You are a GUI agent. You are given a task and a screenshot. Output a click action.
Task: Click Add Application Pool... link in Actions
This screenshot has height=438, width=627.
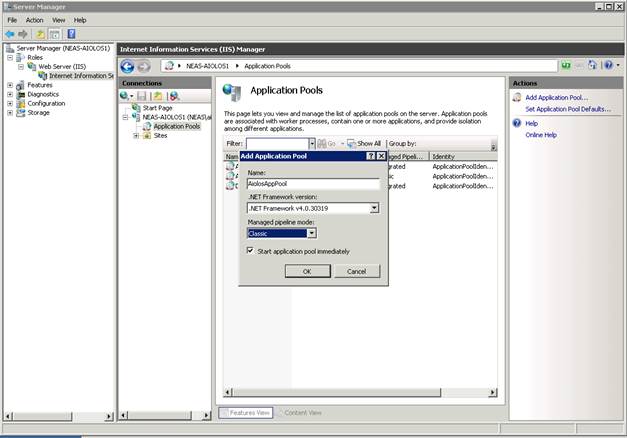(x=556, y=97)
